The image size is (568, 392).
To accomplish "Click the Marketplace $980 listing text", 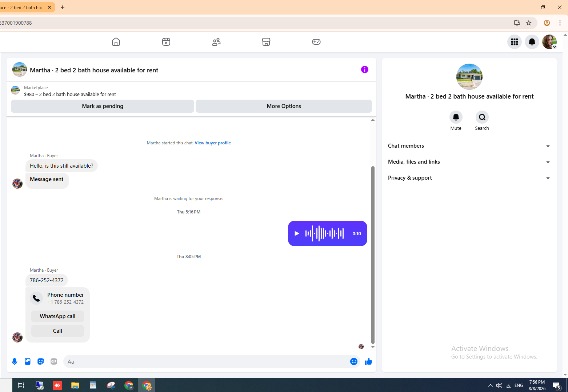I will 70,94.
